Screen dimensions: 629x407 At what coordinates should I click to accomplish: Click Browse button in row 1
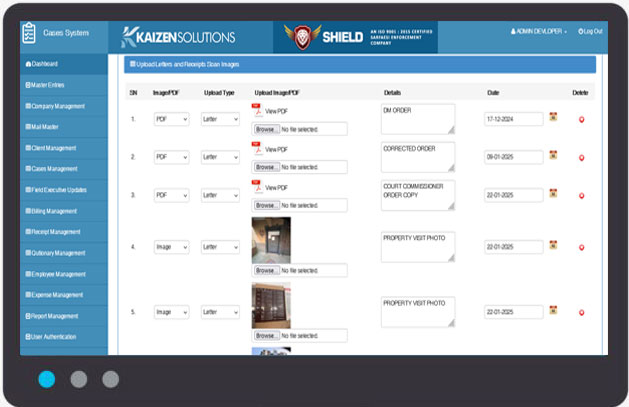267,130
